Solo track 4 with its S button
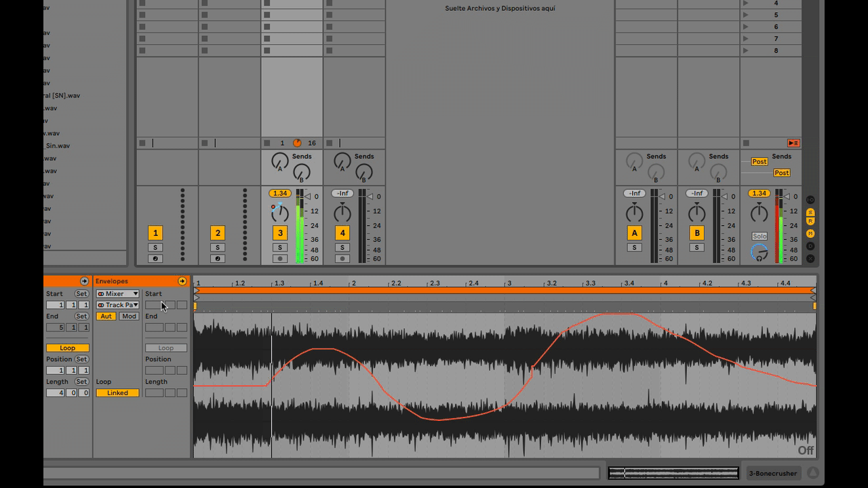 (x=342, y=247)
